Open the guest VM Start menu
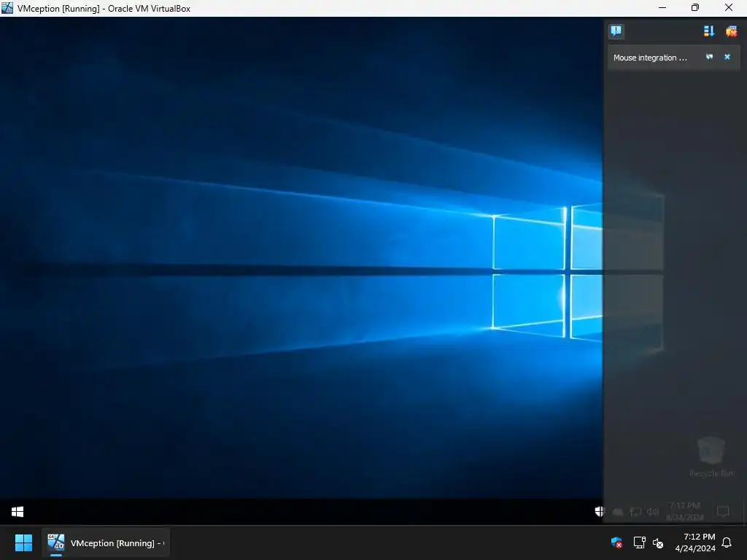 click(x=18, y=512)
